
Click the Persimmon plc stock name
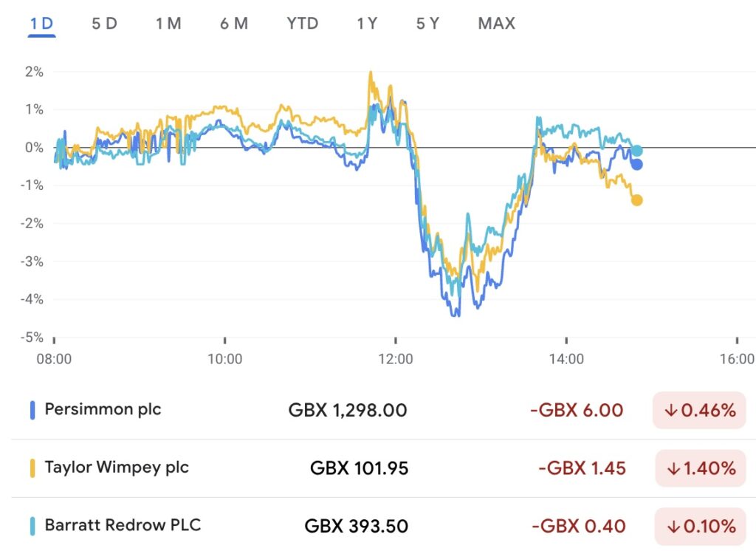click(x=103, y=409)
